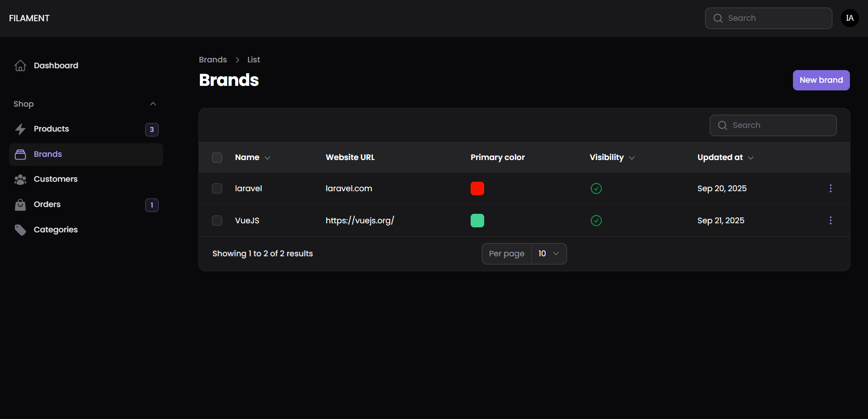The width and height of the screenshot is (868, 419).
Task: Click the Customers group icon
Action: click(20, 179)
